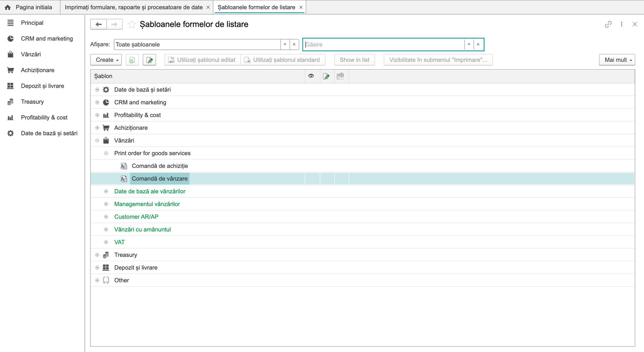
Task: Expand the Treasury tree group
Action: (97, 255)
